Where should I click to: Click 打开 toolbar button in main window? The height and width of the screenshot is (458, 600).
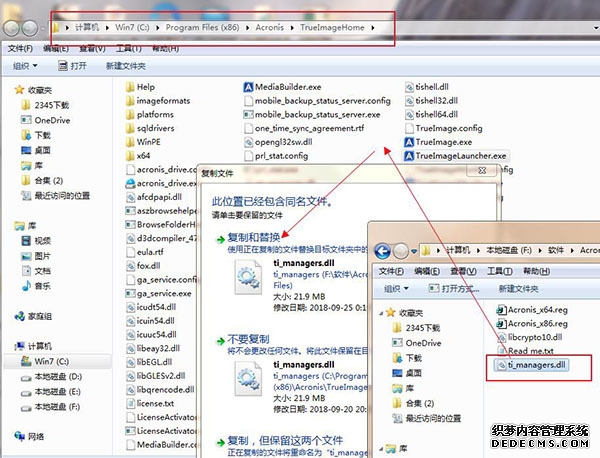click(73, 66)
